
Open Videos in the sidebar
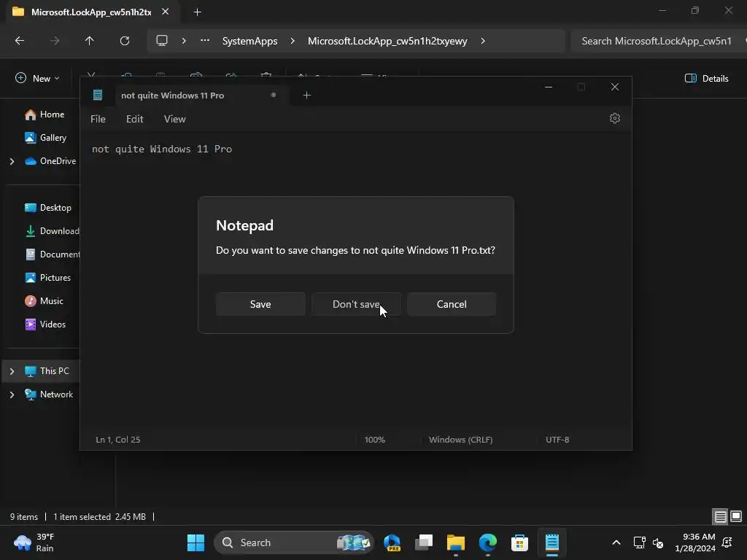pos(46,324)
